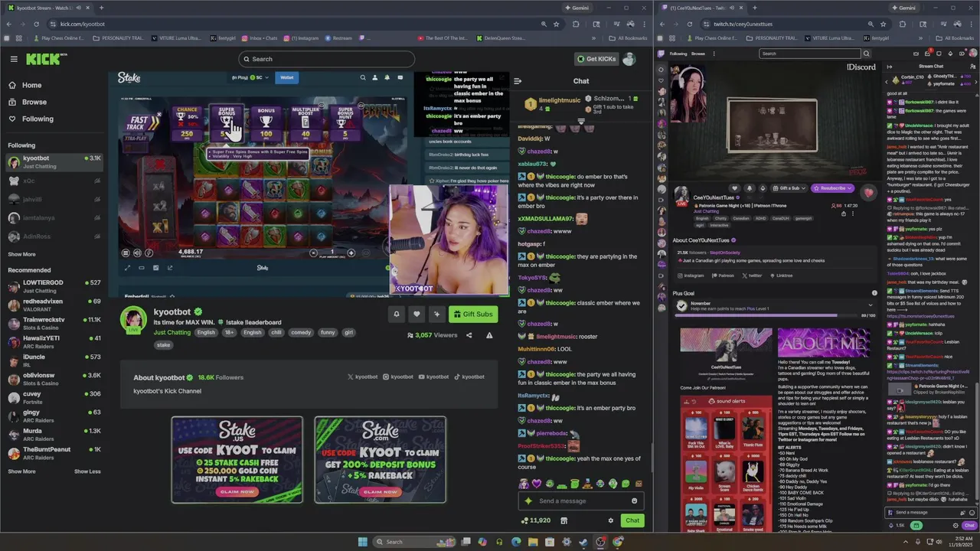Screen dimensions: 980x551
Task: Click the sparkle button beside Gift Subs
Action: coord(436,314)
